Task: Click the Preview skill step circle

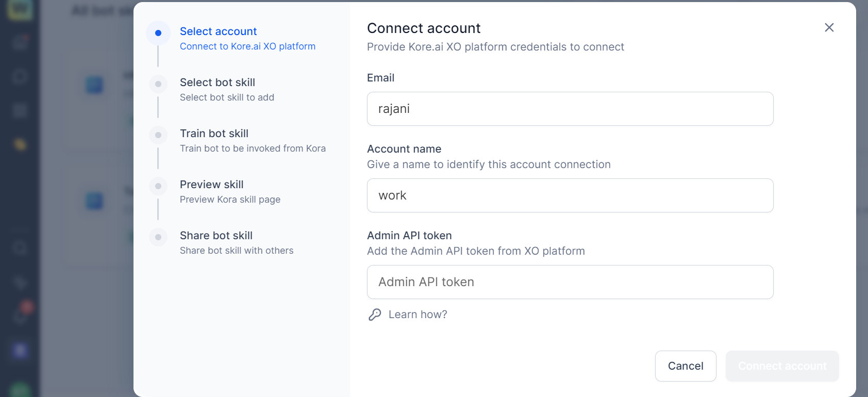Action: 158,186
